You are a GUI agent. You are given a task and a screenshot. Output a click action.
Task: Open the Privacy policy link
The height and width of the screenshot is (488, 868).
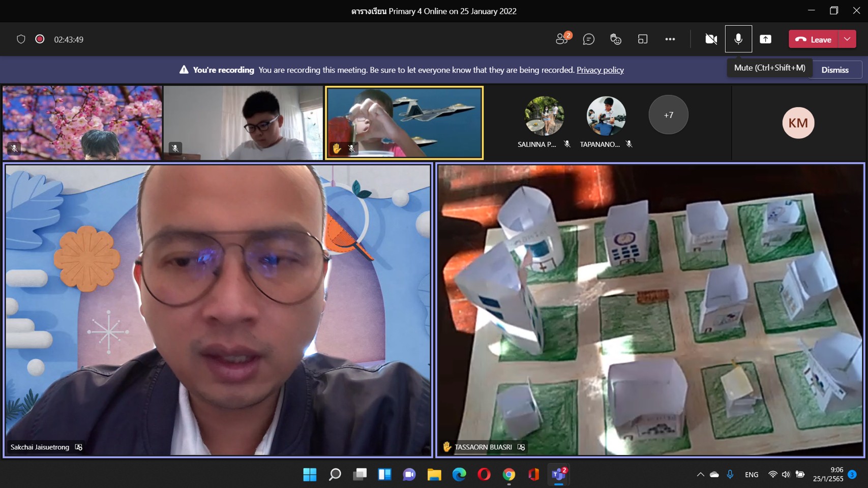click(600, 70)
